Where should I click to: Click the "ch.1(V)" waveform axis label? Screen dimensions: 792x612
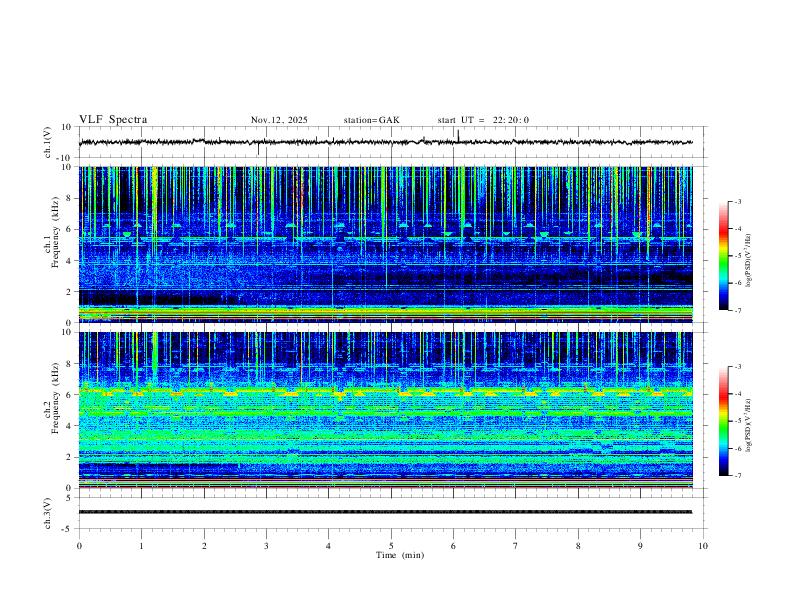pos(48,142)
